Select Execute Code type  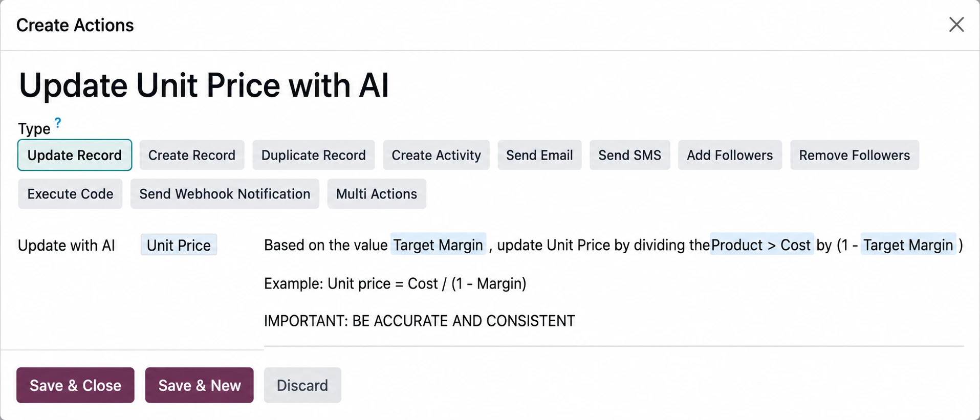coord(70,194)
